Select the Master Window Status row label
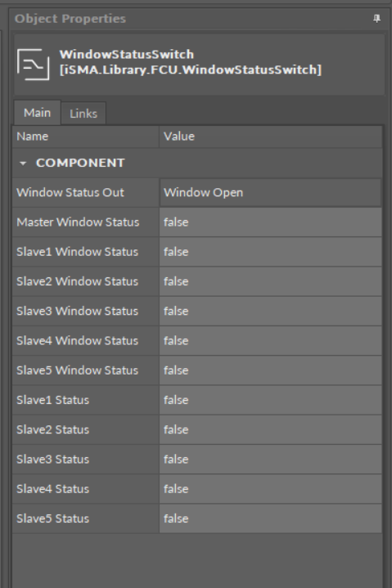392x588 pixels. (x=78, y=222)
